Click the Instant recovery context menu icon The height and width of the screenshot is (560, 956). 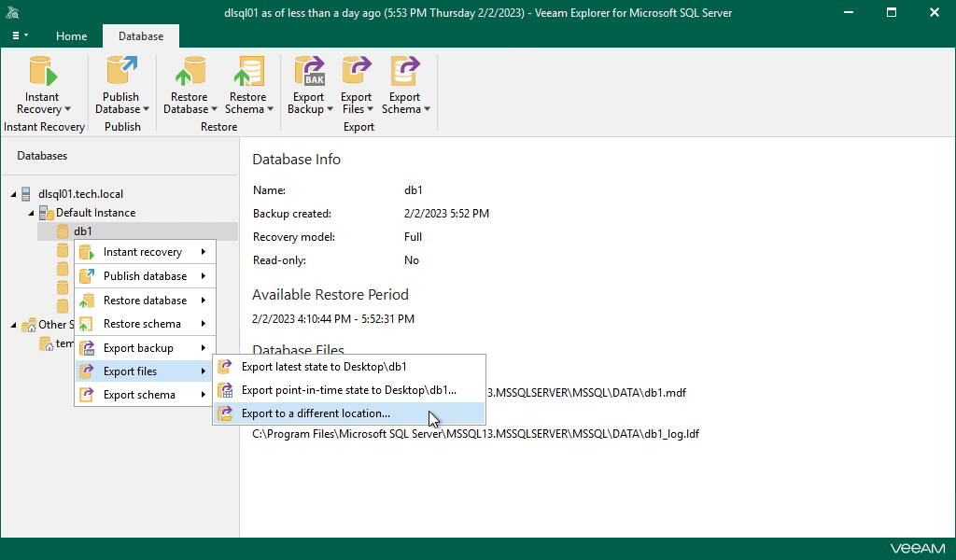coord(87,252)
